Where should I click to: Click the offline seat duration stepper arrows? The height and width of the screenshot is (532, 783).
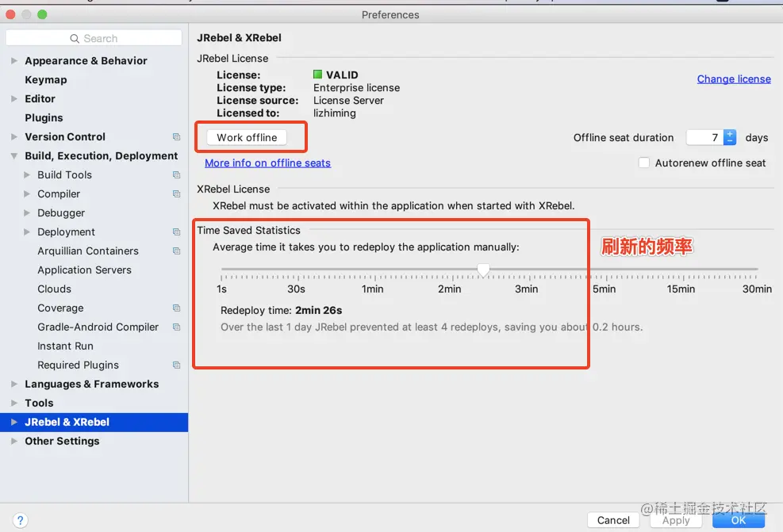click(x=730, y=137)
